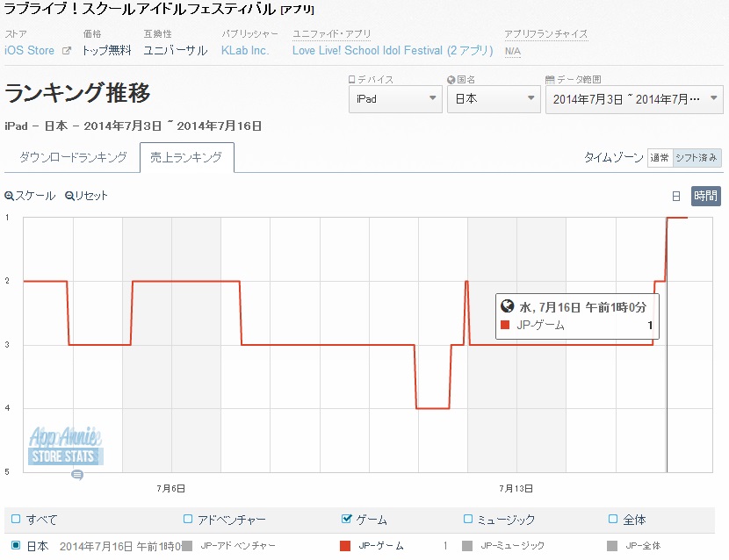The image size is (729, 560).
Task: Tick the 全体 checkbox
Action: pos(613,519)
